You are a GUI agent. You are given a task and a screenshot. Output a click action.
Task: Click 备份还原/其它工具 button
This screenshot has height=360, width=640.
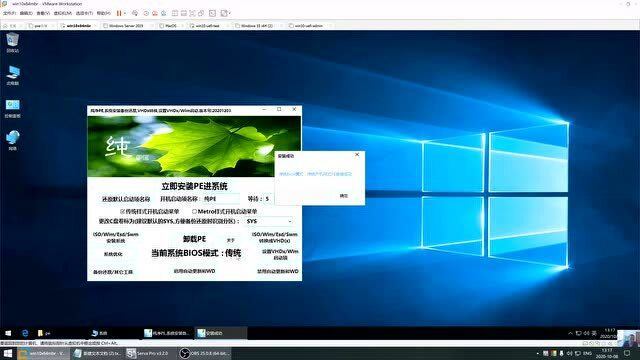pos(113,272)
